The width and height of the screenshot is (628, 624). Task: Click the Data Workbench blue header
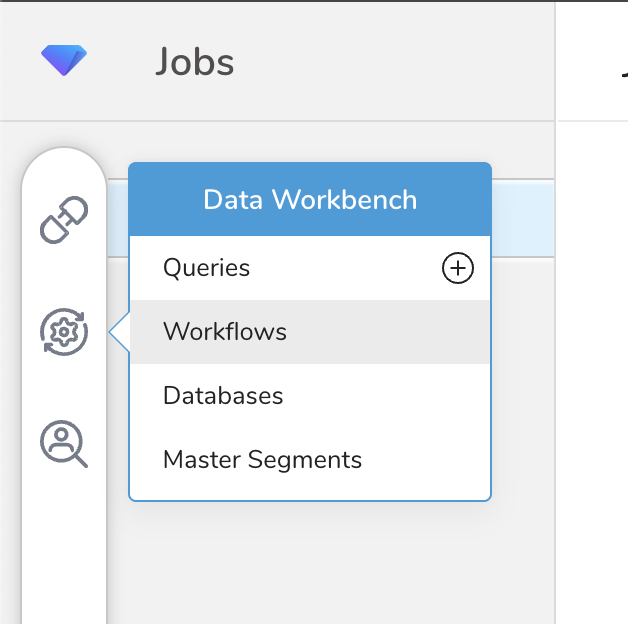(310, 199)
